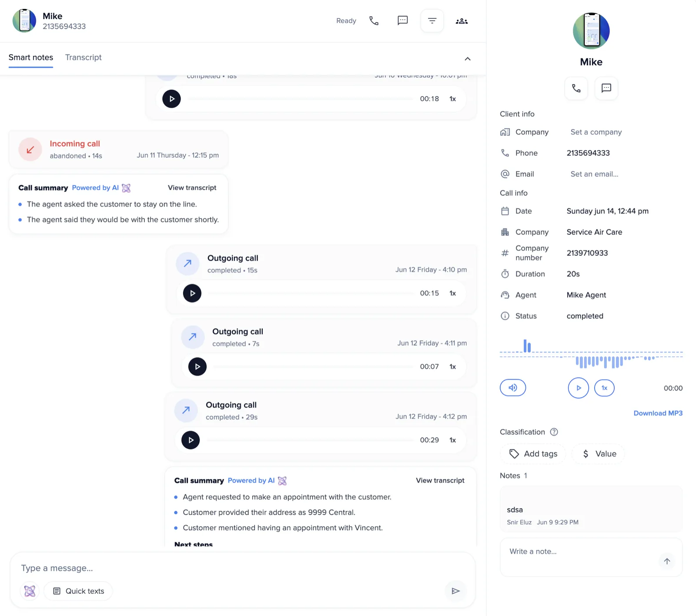Seek in the 00:29 recording progress bar

310,440
